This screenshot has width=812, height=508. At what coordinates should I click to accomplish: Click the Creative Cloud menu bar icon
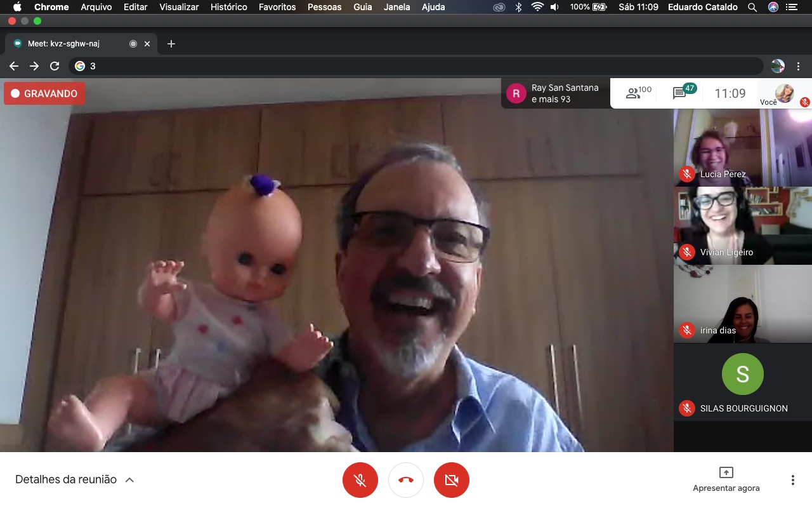[499, 7]
